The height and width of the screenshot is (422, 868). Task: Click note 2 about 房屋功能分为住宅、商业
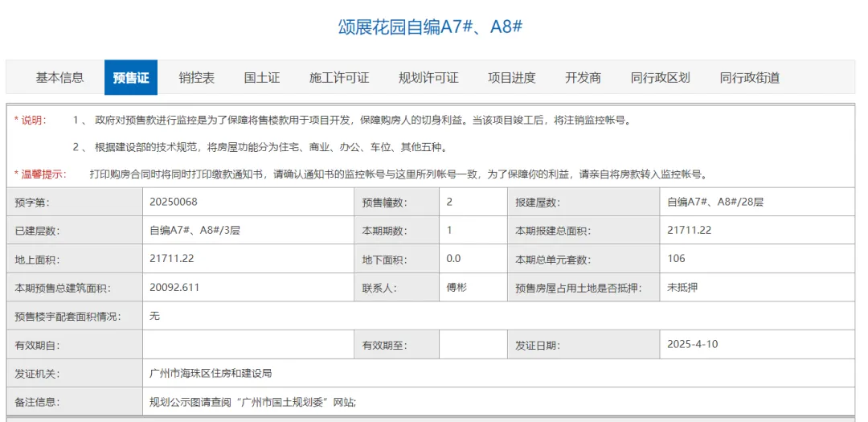pyautogui.click(x=260, y=148)
